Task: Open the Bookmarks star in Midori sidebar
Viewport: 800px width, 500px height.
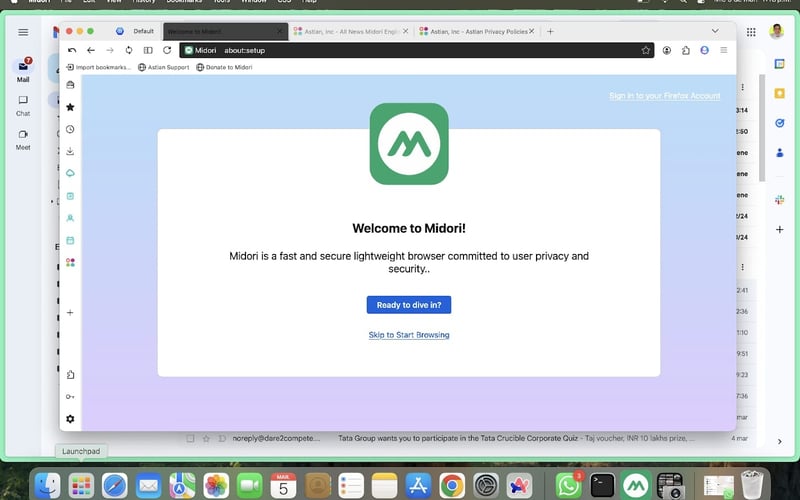Action: pyautogui.click(x=70, y=107)
